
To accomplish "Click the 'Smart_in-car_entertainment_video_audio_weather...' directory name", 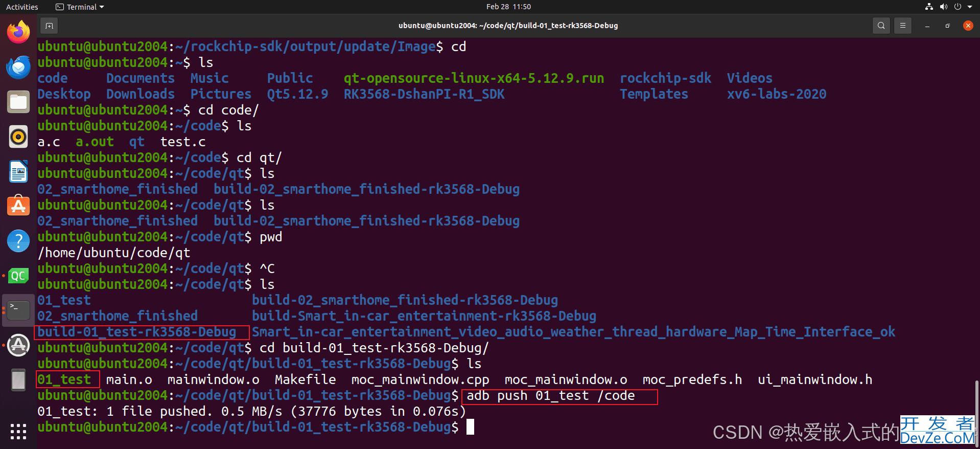I will [573, 332].
